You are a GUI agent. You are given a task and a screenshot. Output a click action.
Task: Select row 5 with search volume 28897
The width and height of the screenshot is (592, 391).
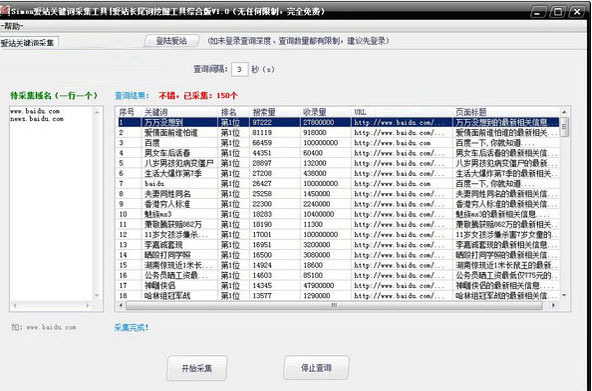point(338,163)
